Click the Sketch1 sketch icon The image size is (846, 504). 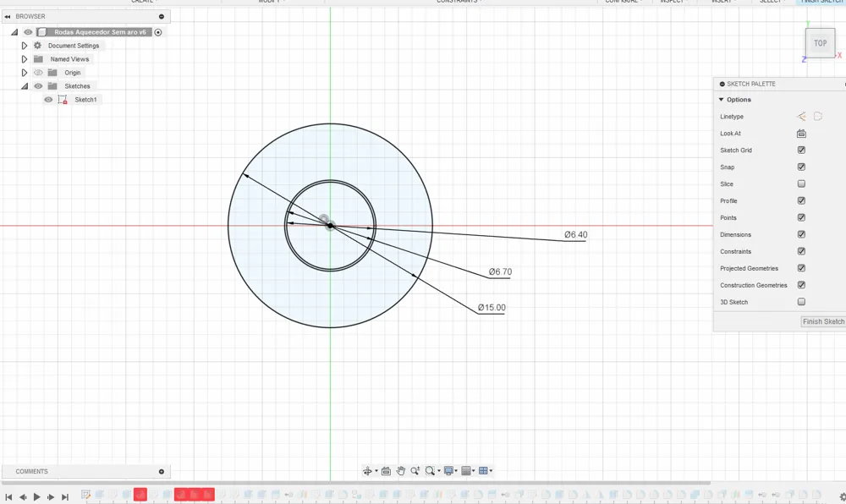(x=63, y=100)
